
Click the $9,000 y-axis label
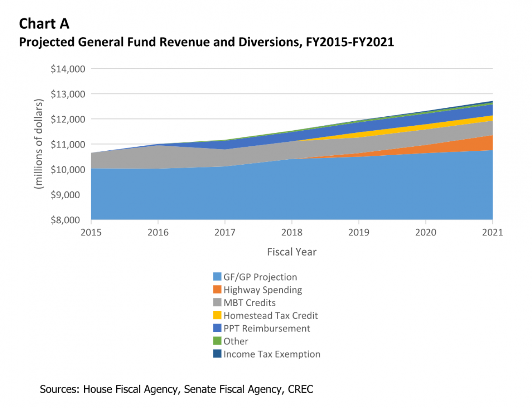tap(65, 195)
